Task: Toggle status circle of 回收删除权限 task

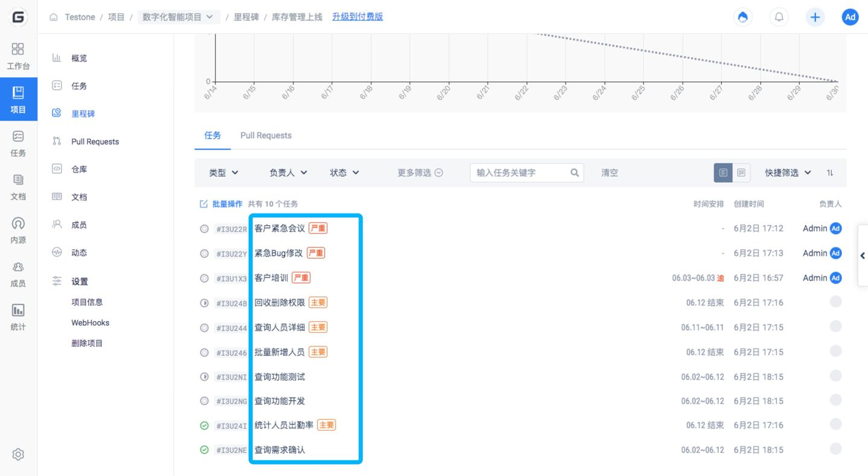Action: pos(204,303)
